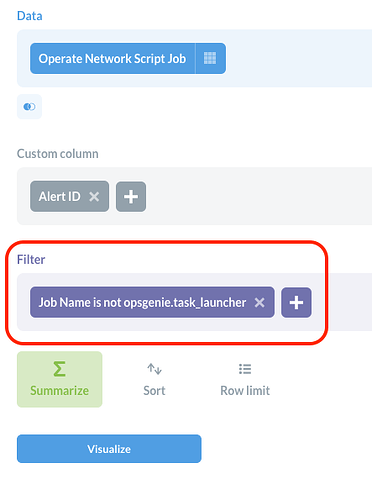The image size is (372, 500).
Task: Select the Row limit step label
Action: click(245, 390)
